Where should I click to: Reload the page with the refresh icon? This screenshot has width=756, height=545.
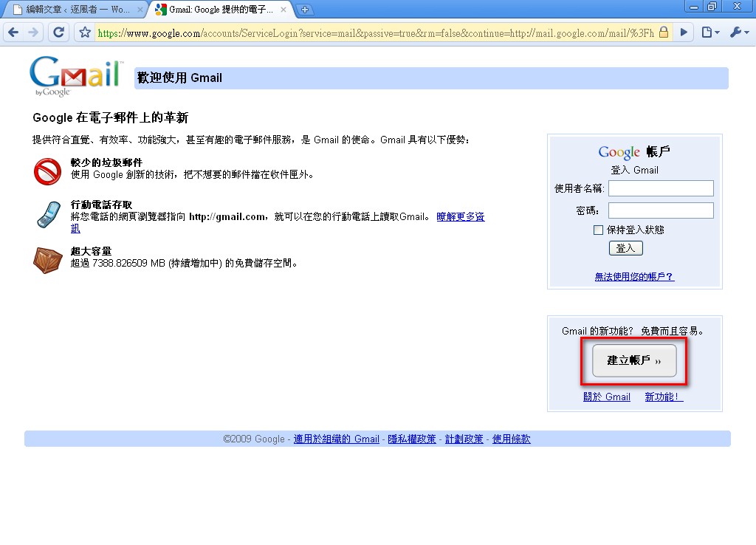[x=59, y=32]
